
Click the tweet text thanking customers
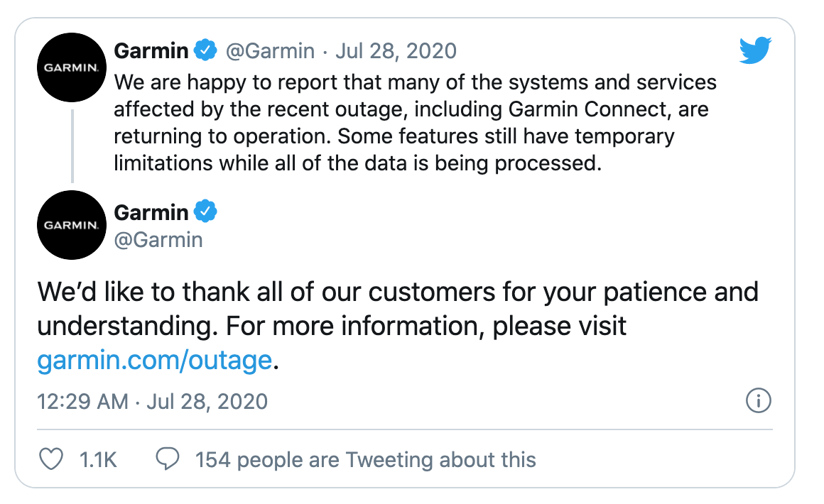pyautogui.click(x=398, y=326)
